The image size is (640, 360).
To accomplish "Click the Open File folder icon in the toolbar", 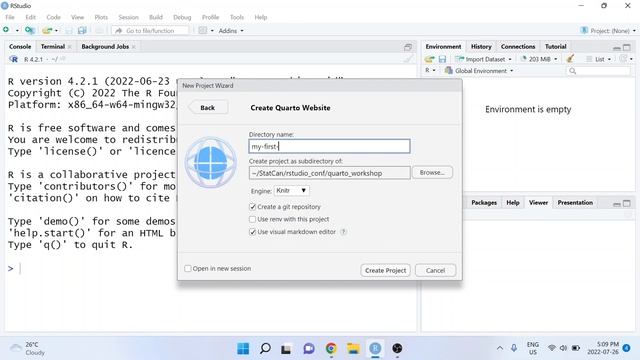I will point(47,30).
